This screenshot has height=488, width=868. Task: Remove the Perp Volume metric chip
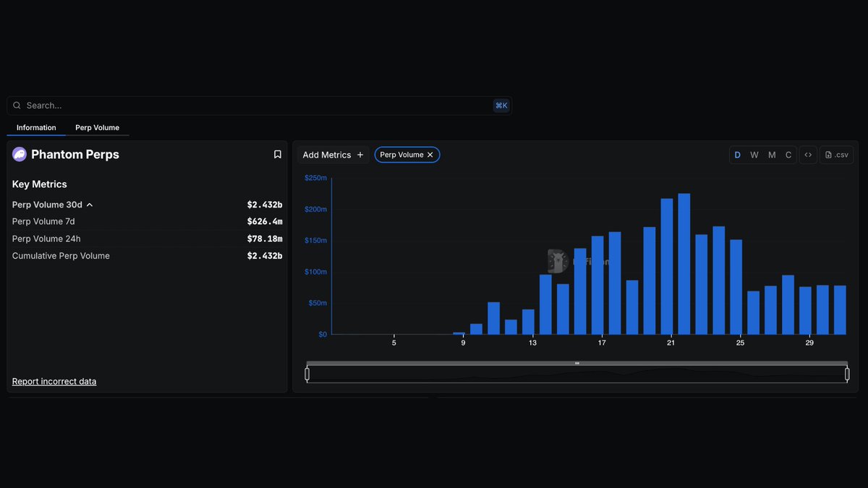point(430,155)
